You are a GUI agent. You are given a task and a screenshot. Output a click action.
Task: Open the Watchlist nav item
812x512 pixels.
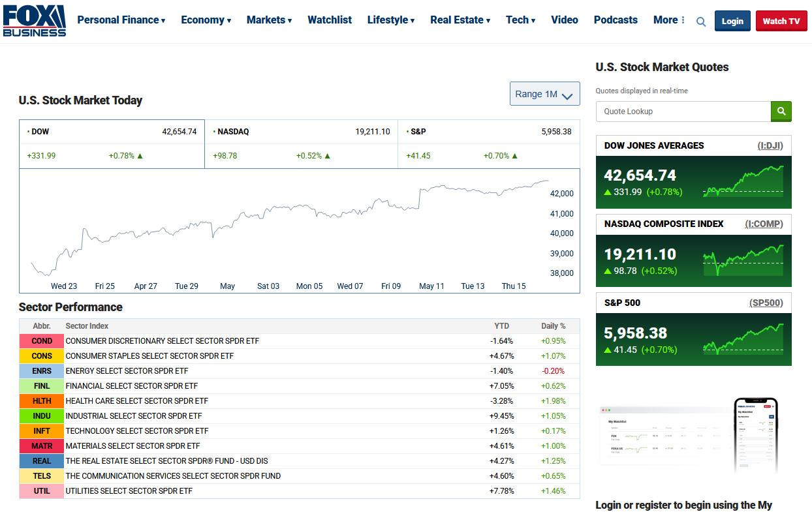[330, 20]
